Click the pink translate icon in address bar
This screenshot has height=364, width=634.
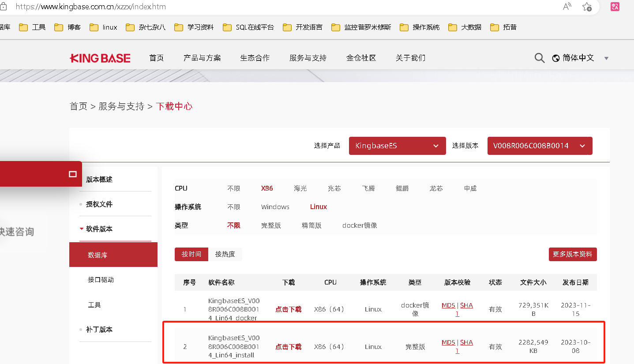615,7
